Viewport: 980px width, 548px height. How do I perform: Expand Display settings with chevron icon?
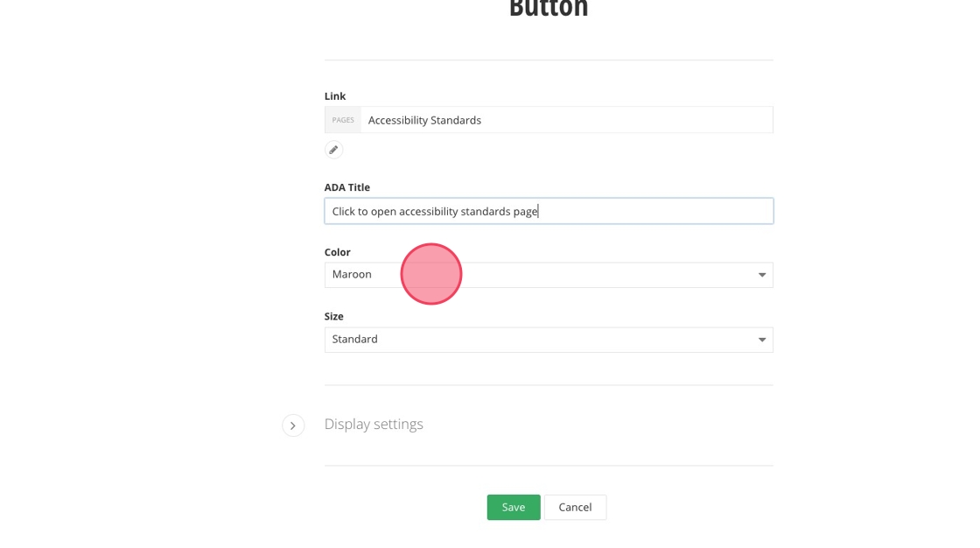click(x=293, y=425)
